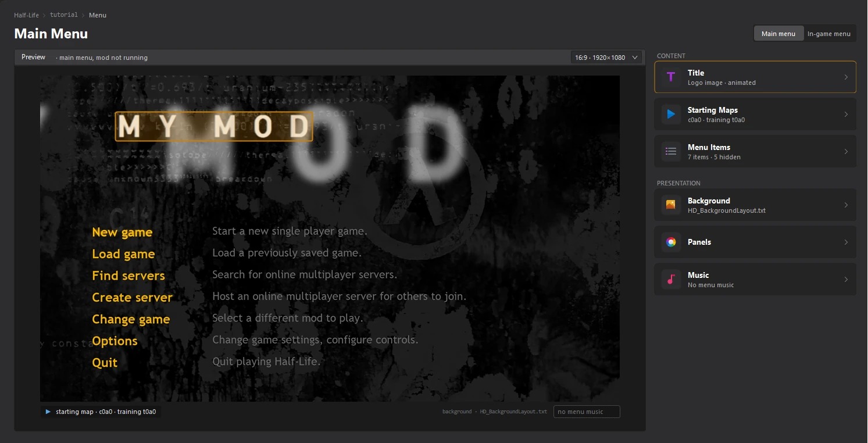This screenshot has height=443, width=868.
Task: Go to tutorial in the breadcrumb
Action: click(x=64, y=15)
